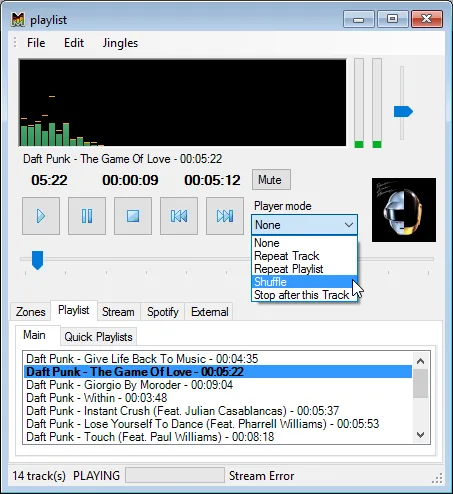The height and width of the screenshot is (494, 453).
Task: Click the app icon in title bar
Action: 18,20
